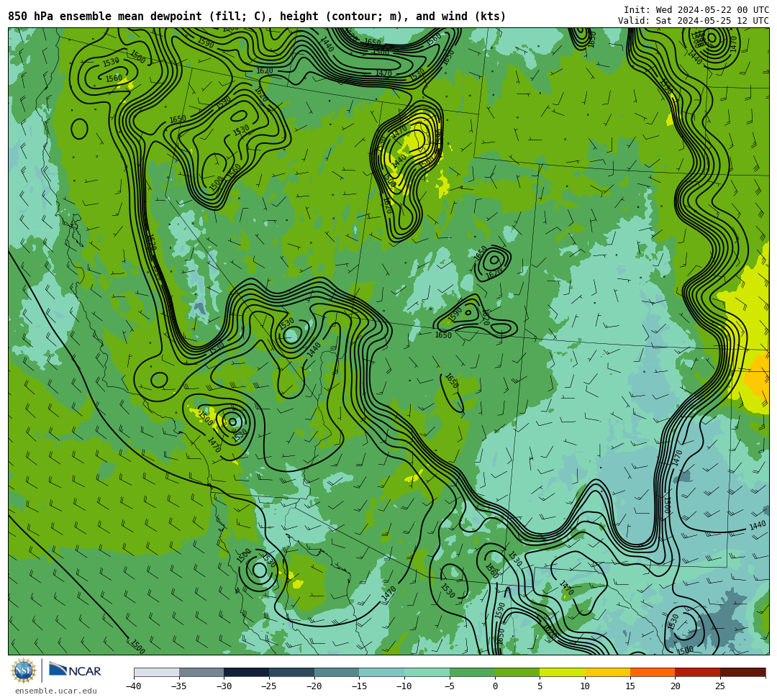Click the colorbar tick label '-40'
Image resolution: width=777 pixels, height=700 pixels.
(134, 686)
